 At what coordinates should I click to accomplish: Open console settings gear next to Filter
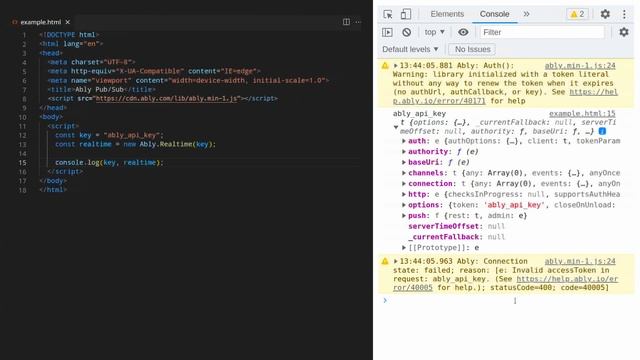click(624, 32)
